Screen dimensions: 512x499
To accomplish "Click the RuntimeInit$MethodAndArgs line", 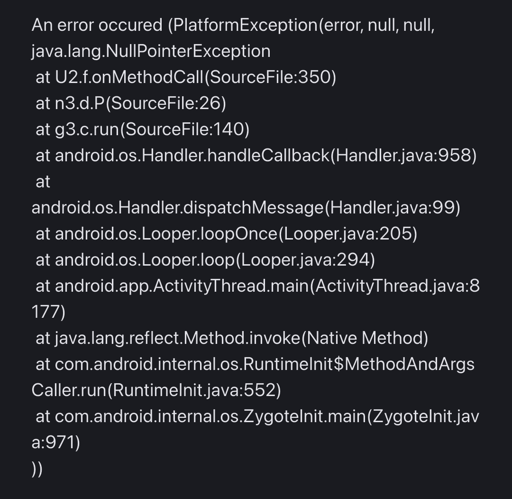I will click(255, 364).
